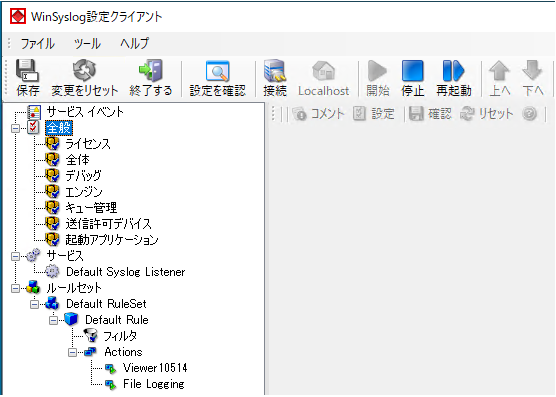The width and height of the screenshot is (556, 397).
Task: Select 全体 in the tree
Action: tap(78, 160)
